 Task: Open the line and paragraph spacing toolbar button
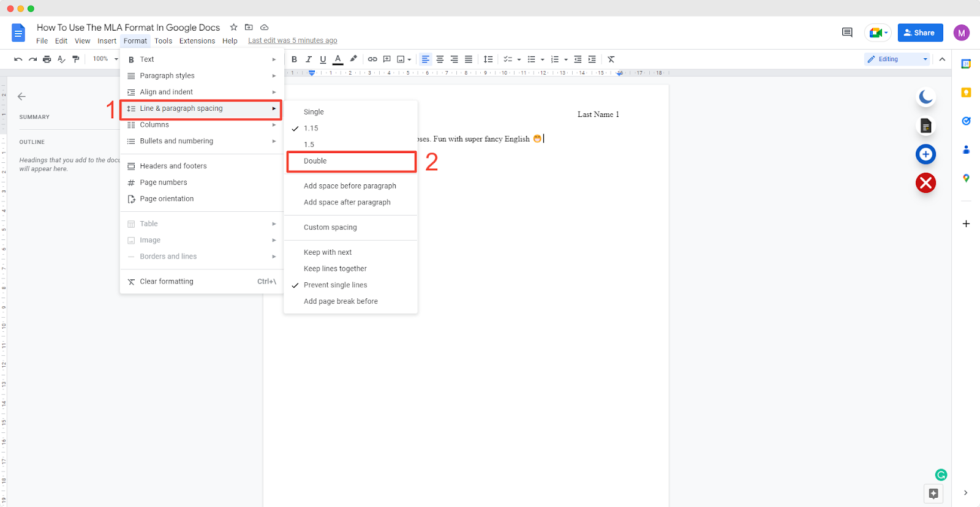488,59
